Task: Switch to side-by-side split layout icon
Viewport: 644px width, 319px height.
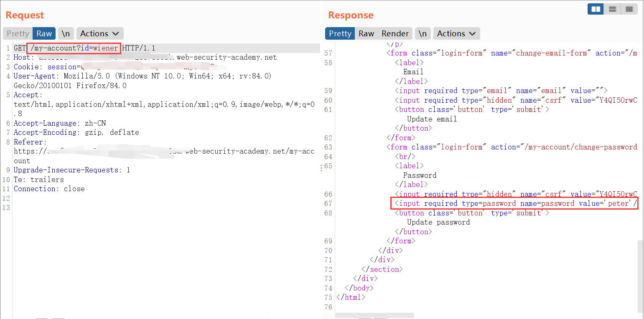Action: coord(596,9)
